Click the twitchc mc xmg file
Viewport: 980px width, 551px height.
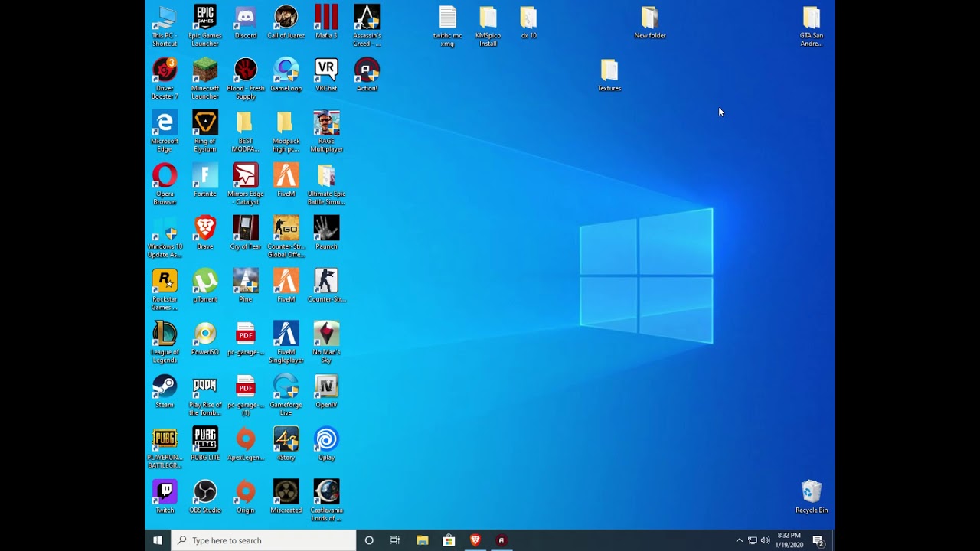[448, 25]
